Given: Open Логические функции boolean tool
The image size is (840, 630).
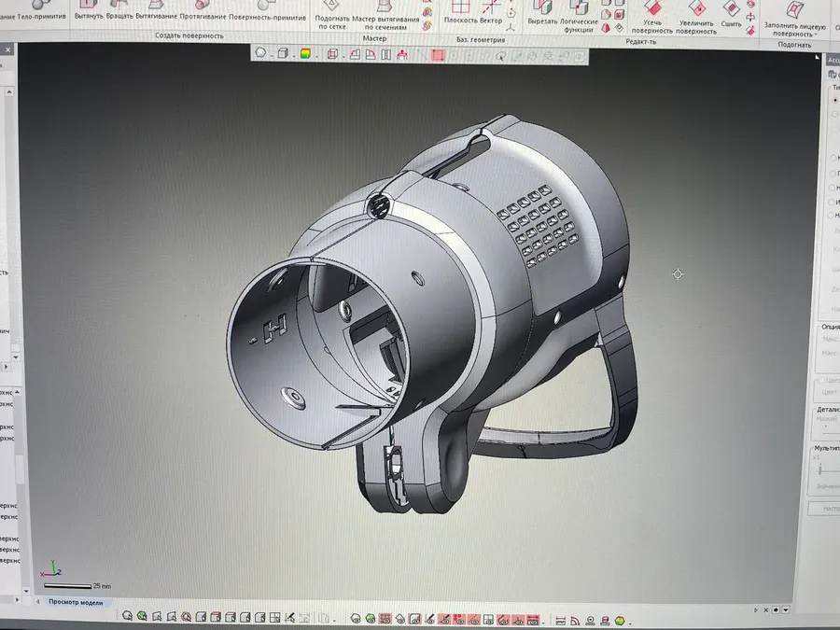Looking at the screenshot, I should [x=579, y=17].
